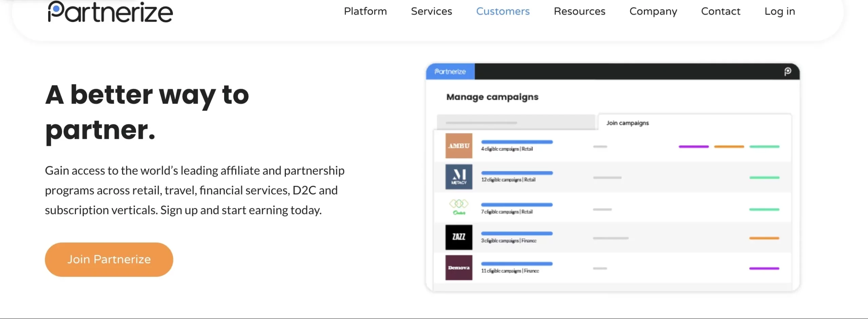Viewport: 868px width, 319px height.
Task: Open the Customers menu item
Action: tap(503, 11)
